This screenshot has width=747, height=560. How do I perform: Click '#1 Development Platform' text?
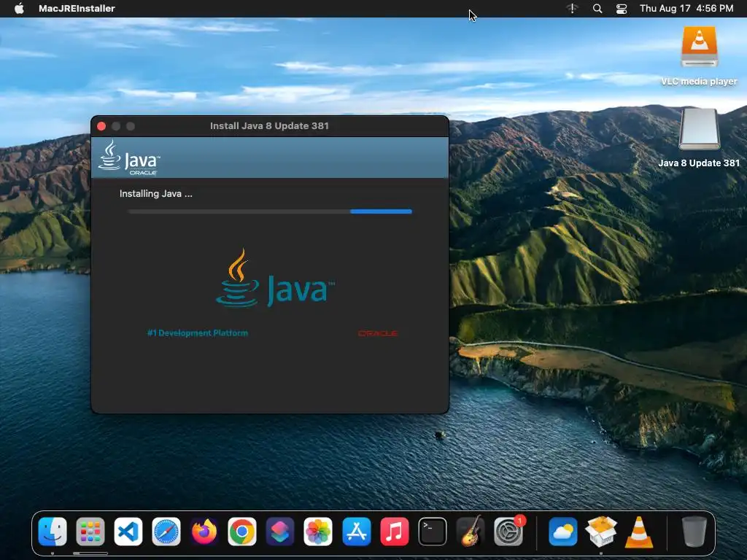pyautogui.click(x=198, y=332)
